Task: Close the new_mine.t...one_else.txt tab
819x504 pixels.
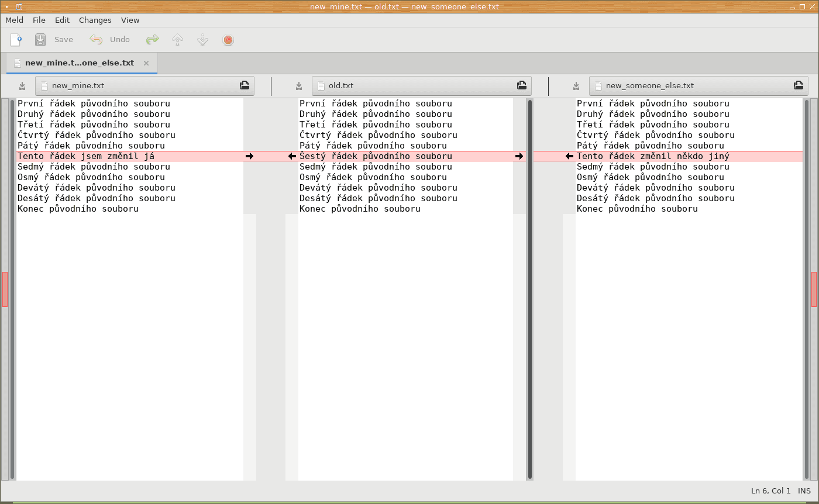Action: (x=146, y=63)
